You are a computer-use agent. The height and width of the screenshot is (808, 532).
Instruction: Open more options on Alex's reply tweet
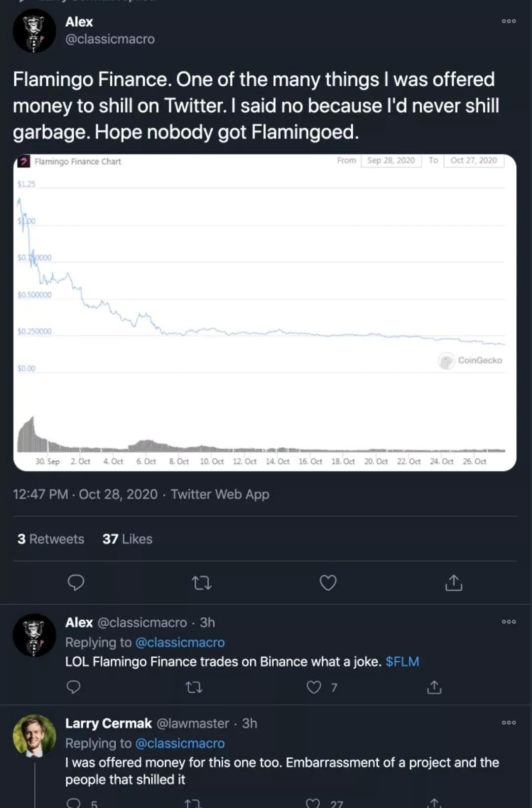point(509,622)
